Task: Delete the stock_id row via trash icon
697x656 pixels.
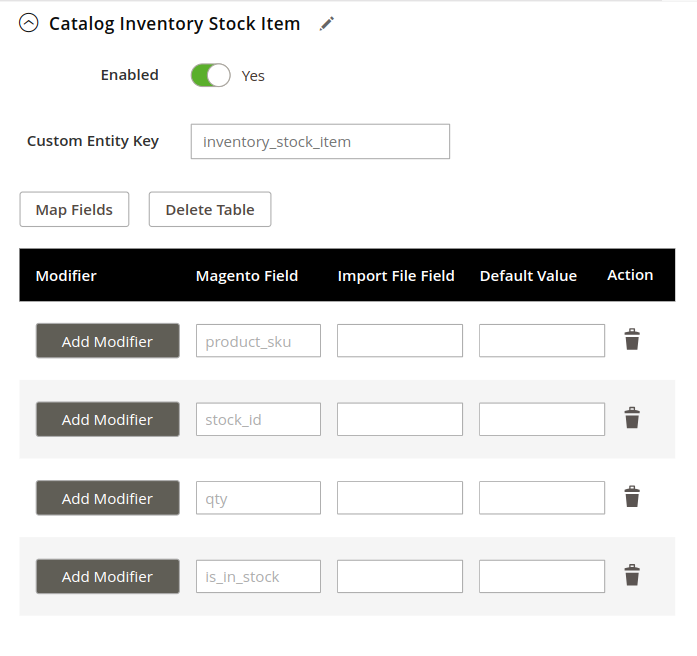Action: [632, 418]
